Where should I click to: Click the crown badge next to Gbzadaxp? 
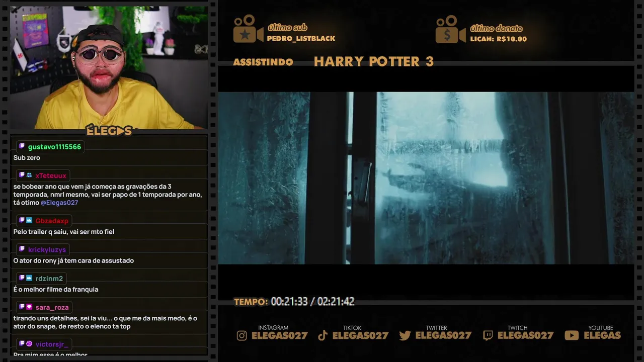29,221
